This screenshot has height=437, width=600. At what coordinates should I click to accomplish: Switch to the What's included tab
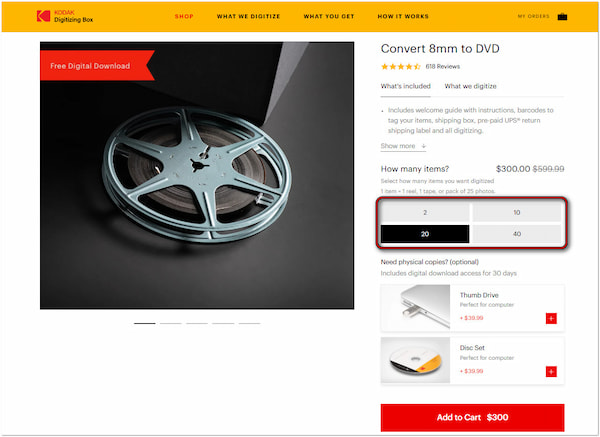(406, 87)
